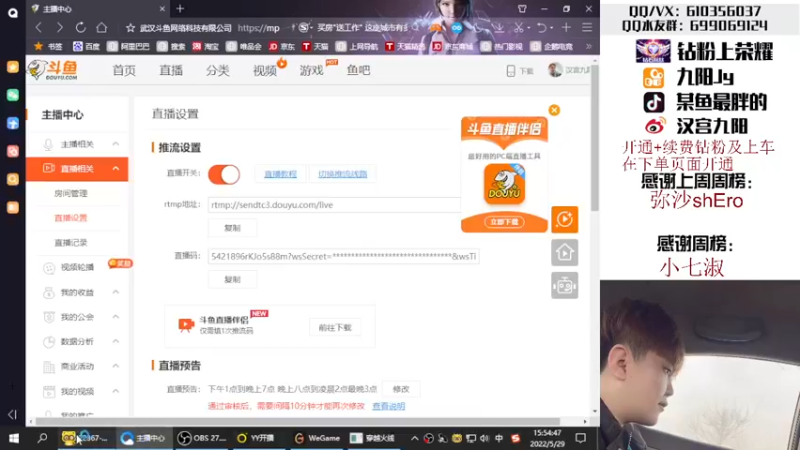This screenshot has width=800, height=450.
Task: Click the orange replay floating icon
Action: click(x=564, y=219)
